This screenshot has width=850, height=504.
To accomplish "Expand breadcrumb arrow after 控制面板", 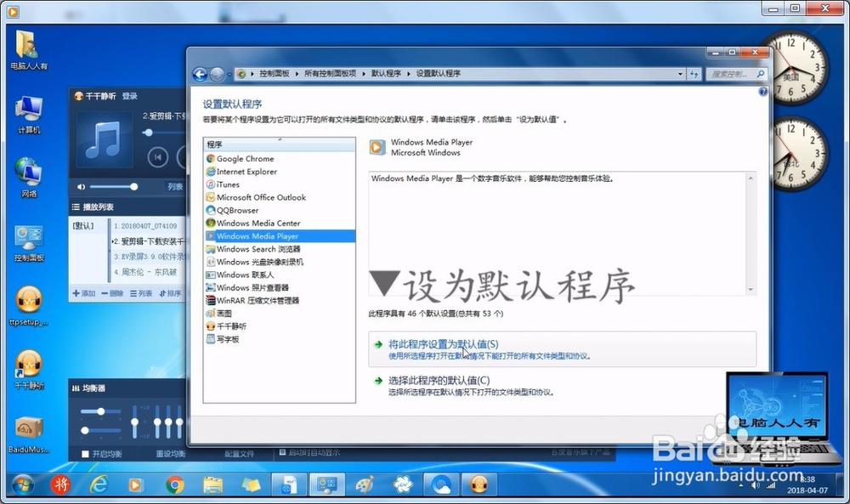I will coord(297,74).
